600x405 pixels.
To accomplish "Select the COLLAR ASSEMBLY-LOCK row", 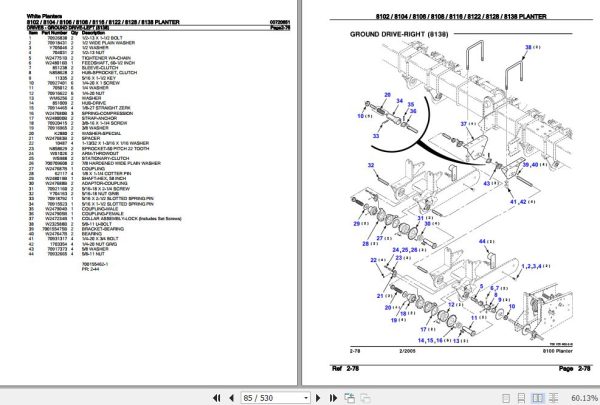I will [x=105, y=219].
